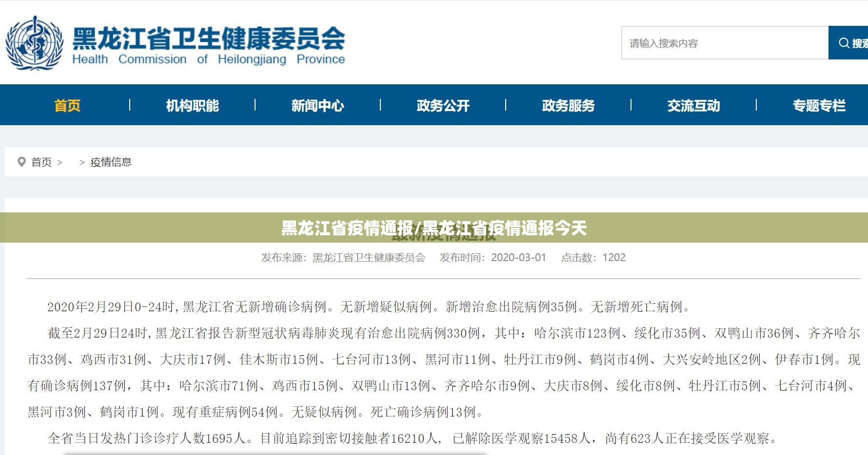The width and height of the screenshot is (868, 455).
Task: Click the Health Commission emblem logo
Action: pyautogui.click(x=34, y=43)
